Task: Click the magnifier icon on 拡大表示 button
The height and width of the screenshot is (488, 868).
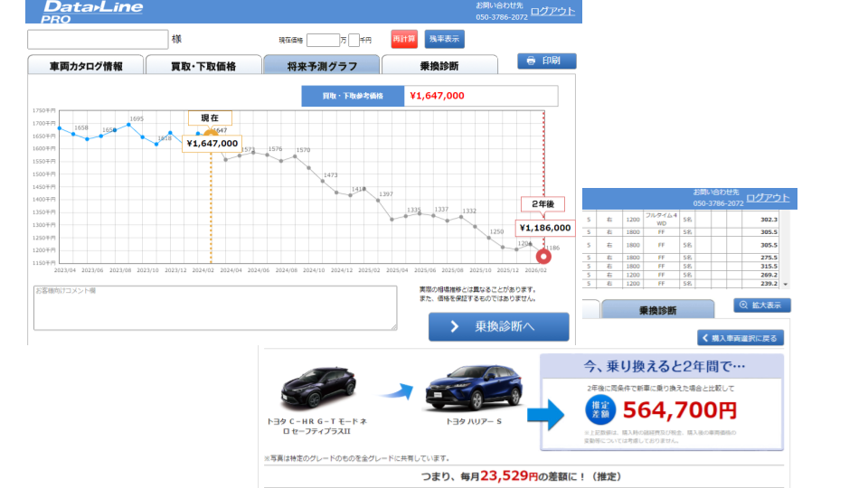Action: click(744, 305)
